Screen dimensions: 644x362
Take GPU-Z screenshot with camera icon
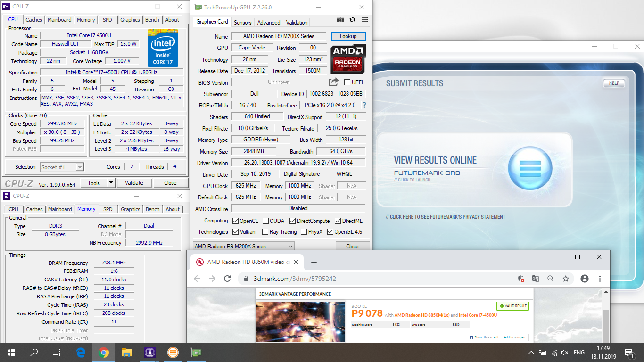(340, 20)
